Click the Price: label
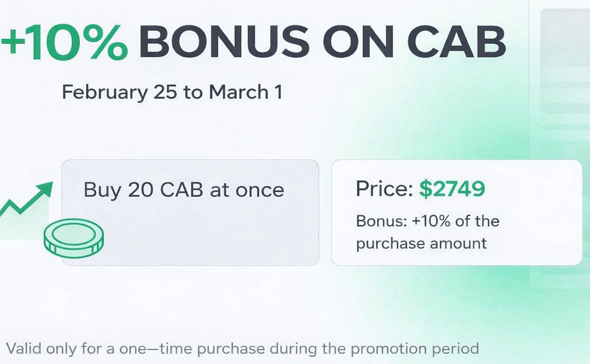The height and width of the screenshot is (364, 590). point(384,189)
